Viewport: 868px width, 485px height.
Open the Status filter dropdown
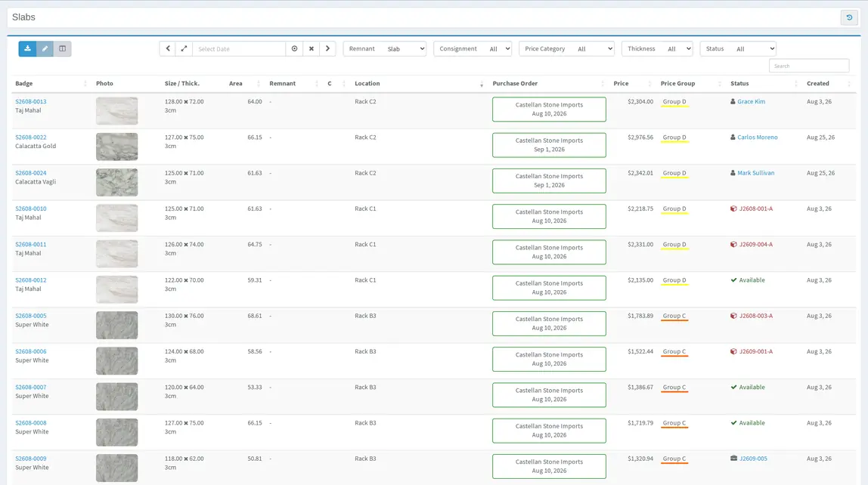pos(738,48)
